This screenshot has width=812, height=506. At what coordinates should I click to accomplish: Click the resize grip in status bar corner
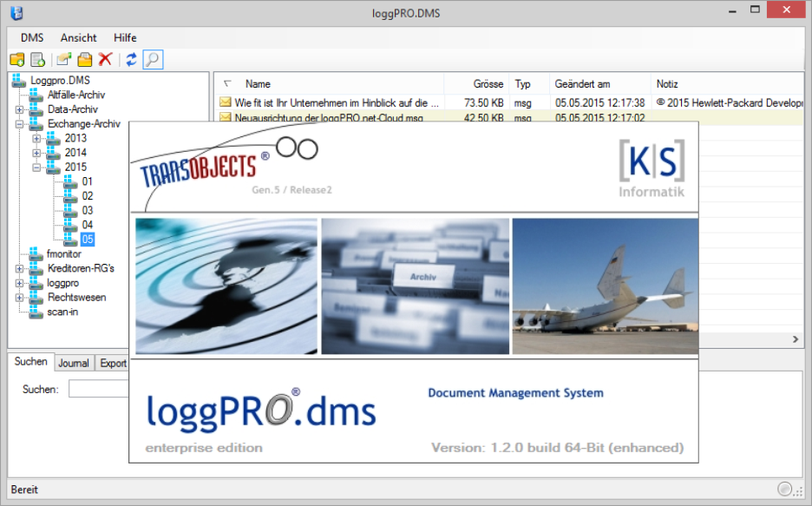pos(799,492)
